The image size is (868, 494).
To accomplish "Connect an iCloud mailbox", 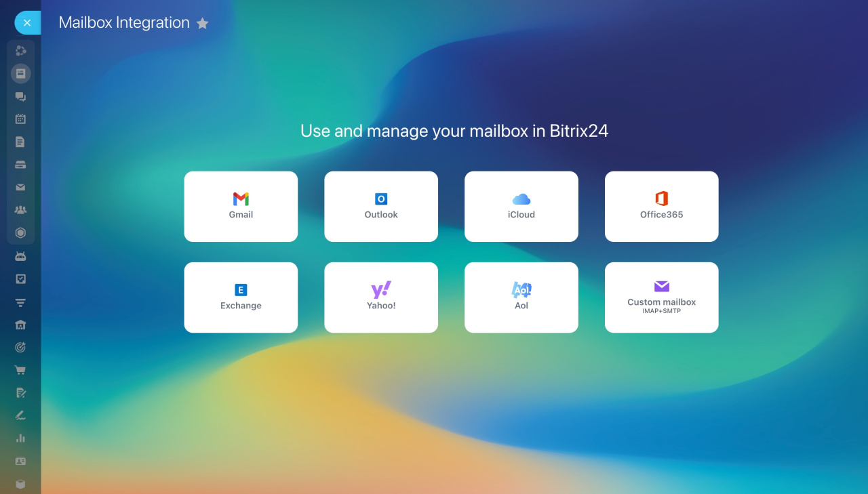I will pyautogui.click(x=521, y=206).
